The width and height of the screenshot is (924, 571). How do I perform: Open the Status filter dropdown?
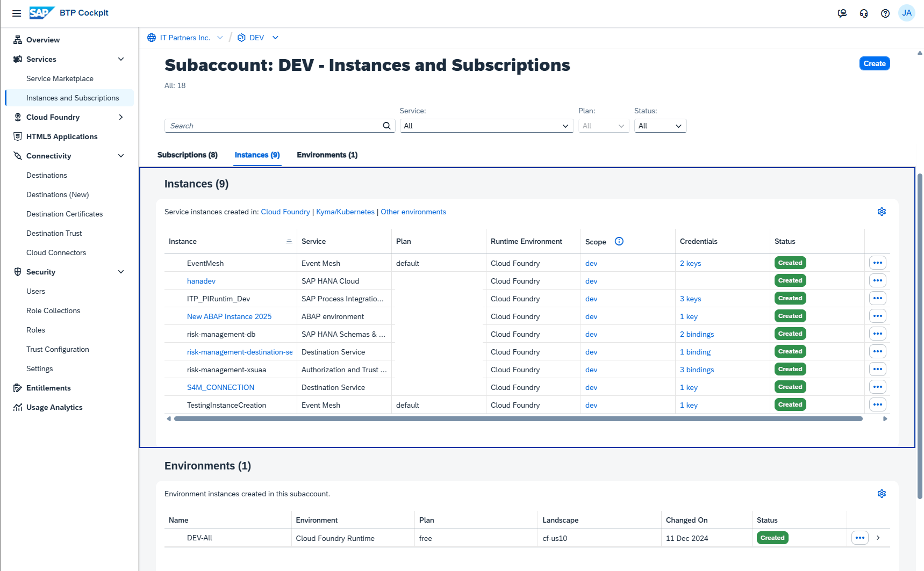tap(660, 126)
